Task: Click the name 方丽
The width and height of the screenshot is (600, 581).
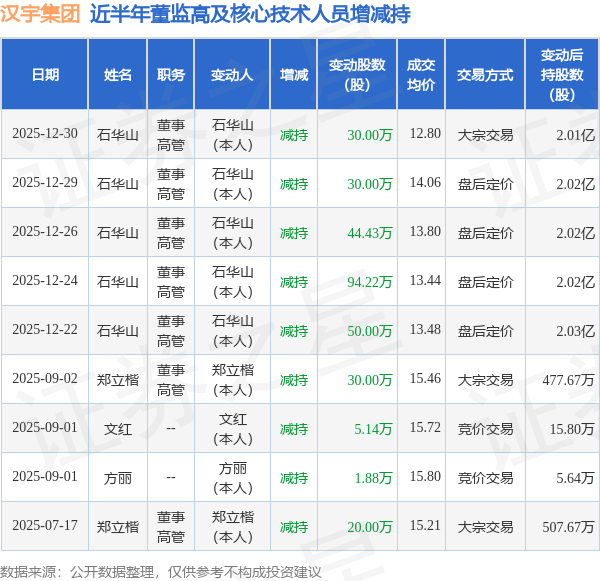Action: pos(117,478)
